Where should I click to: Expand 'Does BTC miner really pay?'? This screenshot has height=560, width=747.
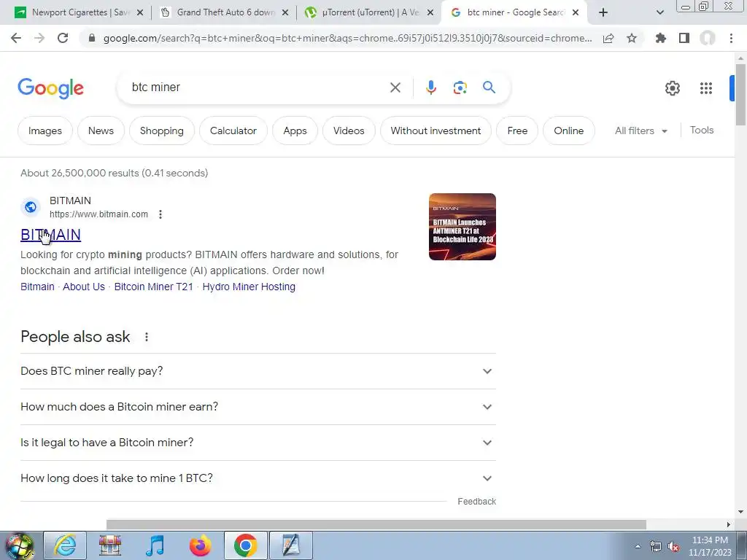pos(258,371)
